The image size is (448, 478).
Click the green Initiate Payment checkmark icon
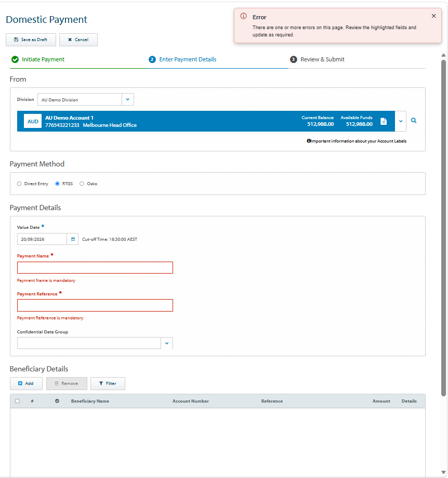pos(15,59)
